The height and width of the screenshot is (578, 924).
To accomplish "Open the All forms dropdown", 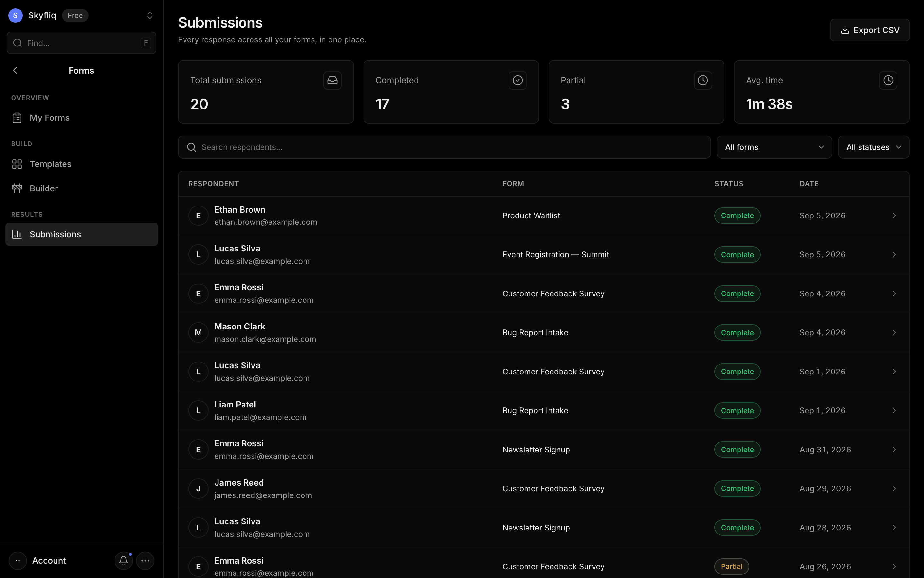I will (774, 147).
